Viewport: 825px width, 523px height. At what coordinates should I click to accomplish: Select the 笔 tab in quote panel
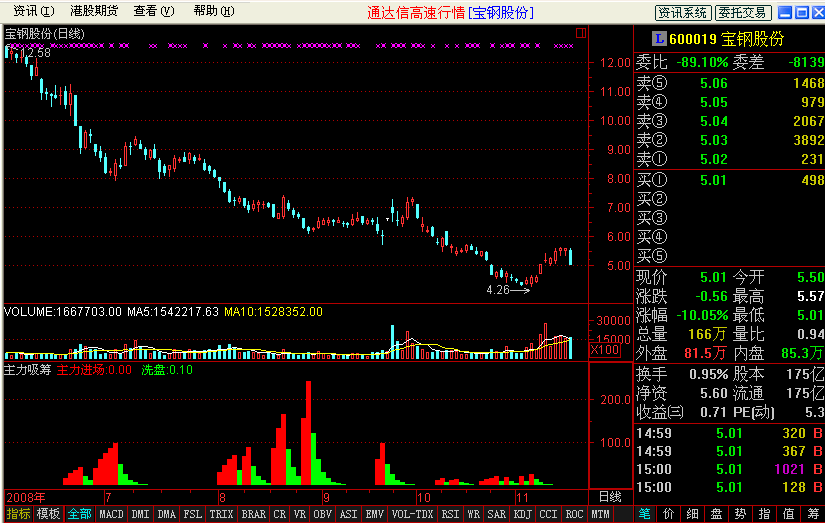(x=645, y=514)
